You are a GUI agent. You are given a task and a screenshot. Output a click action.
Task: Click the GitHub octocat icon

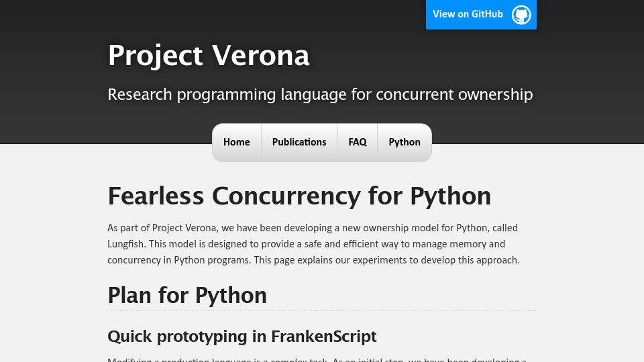(x=521, y=15)
